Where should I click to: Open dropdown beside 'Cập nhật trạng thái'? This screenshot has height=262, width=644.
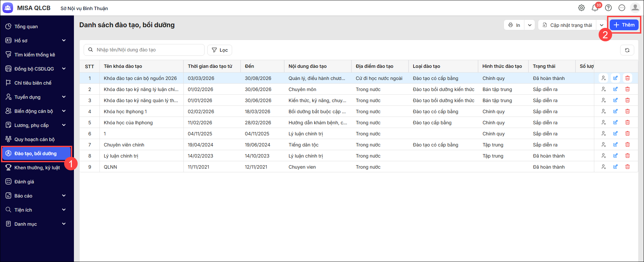pos(601,25)
